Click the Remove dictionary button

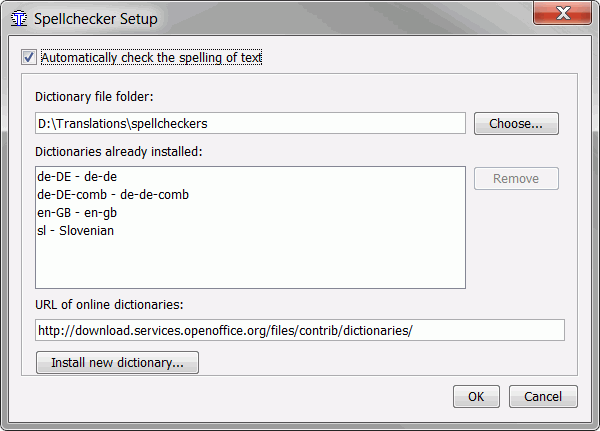point(516,178)
